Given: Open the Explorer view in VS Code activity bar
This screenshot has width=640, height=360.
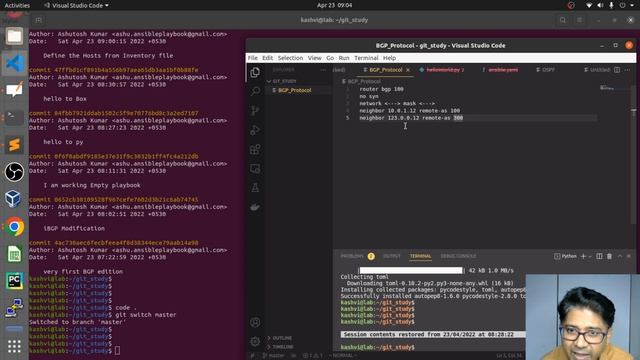Looking at the screenshot, I should click(255, 72).
